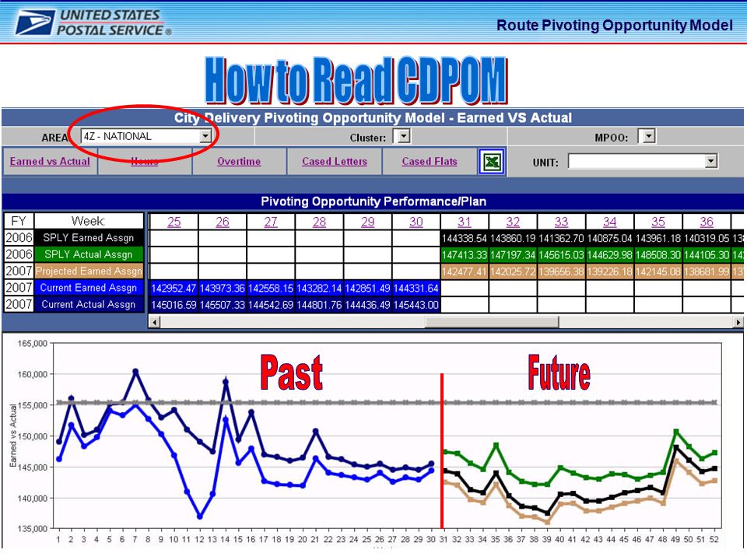This screenshot has width=747, height=560.
Task: Open week 35 link
Action: pyautogui.click(x=658, y=222)
